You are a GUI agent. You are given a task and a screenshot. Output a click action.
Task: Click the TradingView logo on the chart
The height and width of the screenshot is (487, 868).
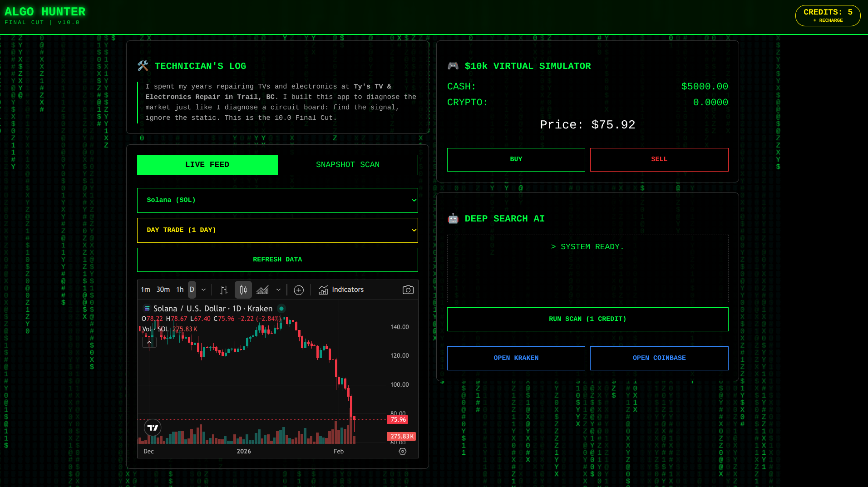(153, 427)
